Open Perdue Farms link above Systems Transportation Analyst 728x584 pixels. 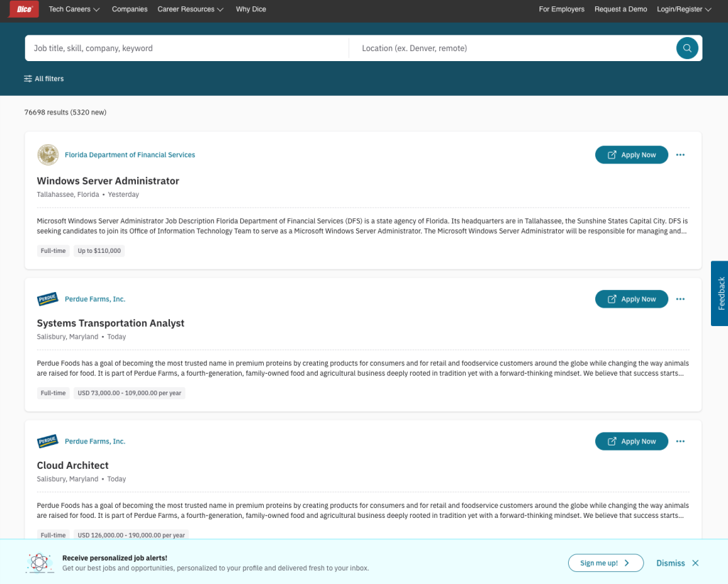pos(95,299)
